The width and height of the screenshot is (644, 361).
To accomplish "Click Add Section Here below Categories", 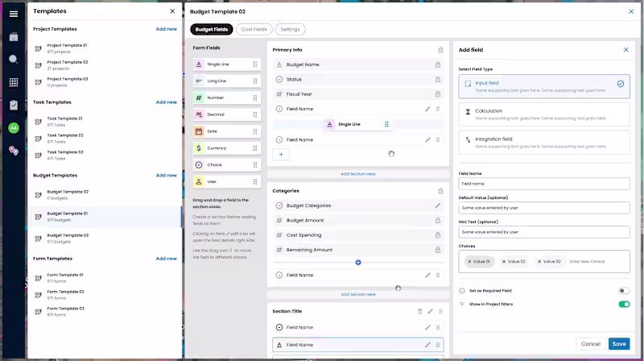I will (358, 294).
